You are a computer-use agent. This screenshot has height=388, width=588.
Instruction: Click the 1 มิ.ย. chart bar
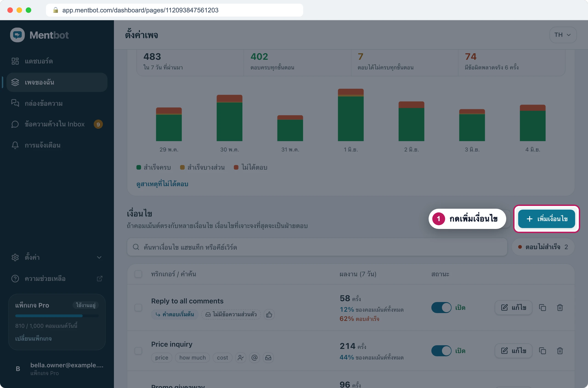351,115
